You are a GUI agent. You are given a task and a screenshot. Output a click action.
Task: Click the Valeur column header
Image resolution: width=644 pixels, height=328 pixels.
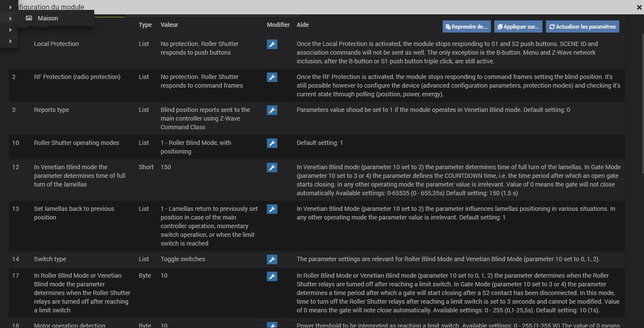tap(169, 25)
